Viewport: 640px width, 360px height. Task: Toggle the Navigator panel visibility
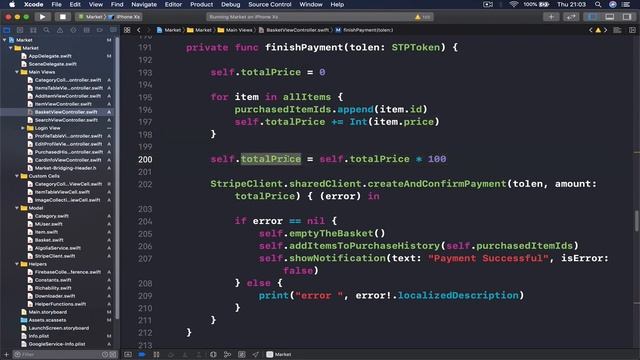pyautogui.click(x=592, y=17)
